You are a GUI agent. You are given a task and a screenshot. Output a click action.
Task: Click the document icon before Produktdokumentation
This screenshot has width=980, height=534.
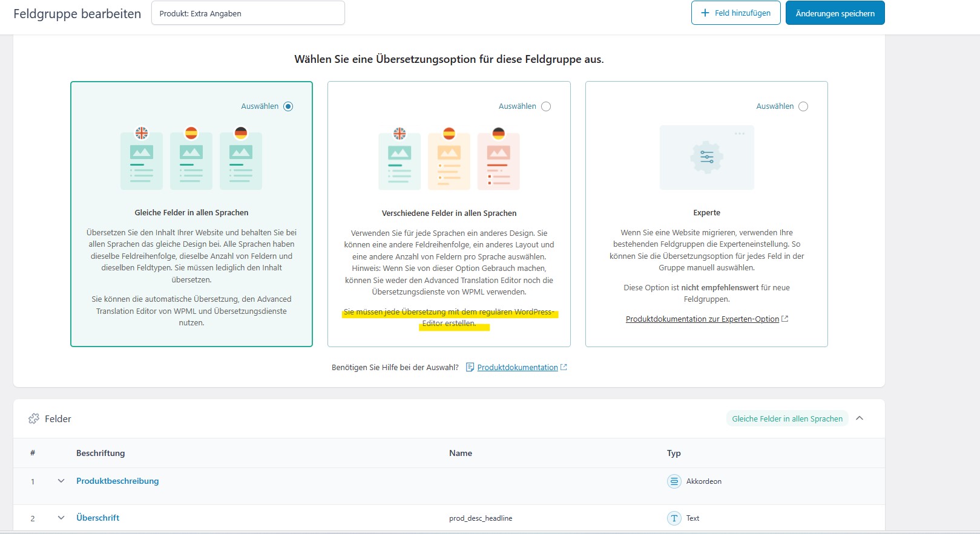click(x=470, y=367)
